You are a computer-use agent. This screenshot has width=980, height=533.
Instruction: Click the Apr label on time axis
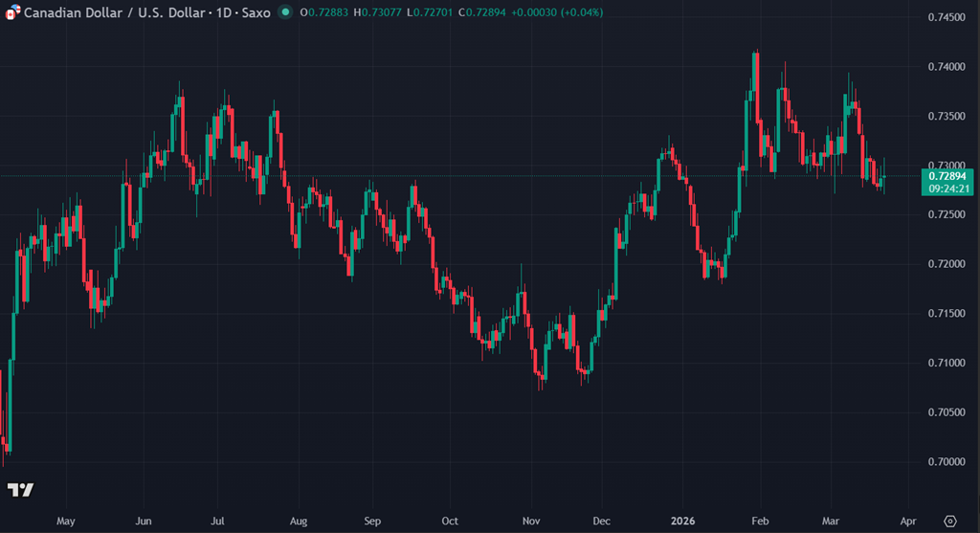click(x=907, y=522)
